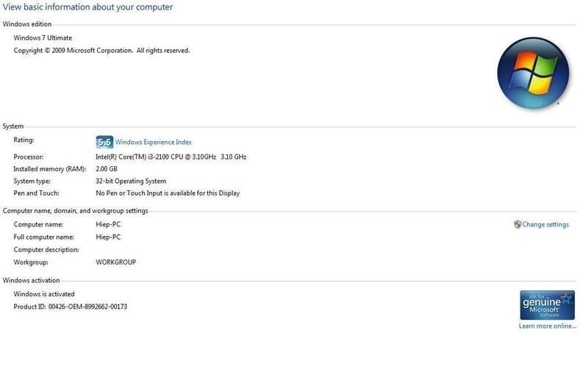Open the Change settings link
This screenshot has width=588, height=366.
tap(545, 224)
